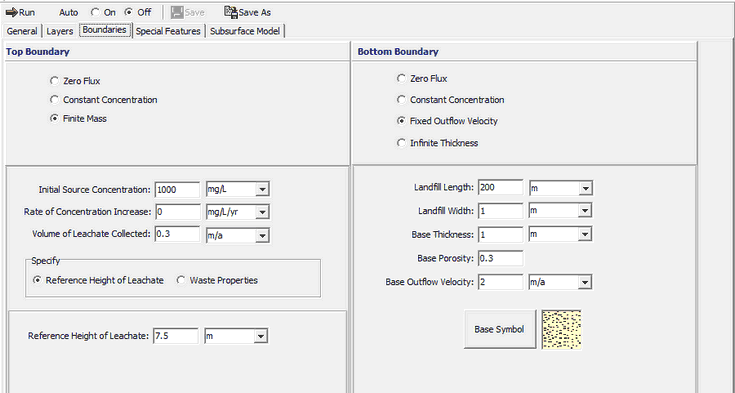Viewport: 735px width, 393px height.
Task: Select Zero Flux for Top Boundary
Action: [54, 81]
